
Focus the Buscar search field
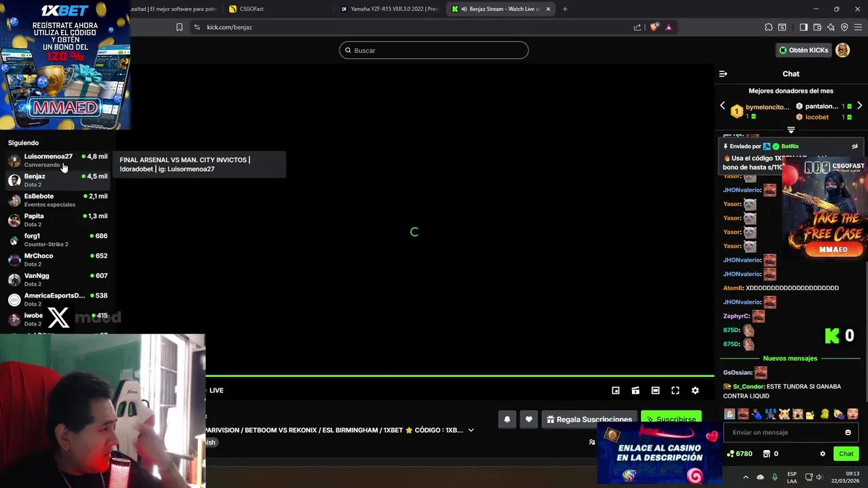point(434,50)
